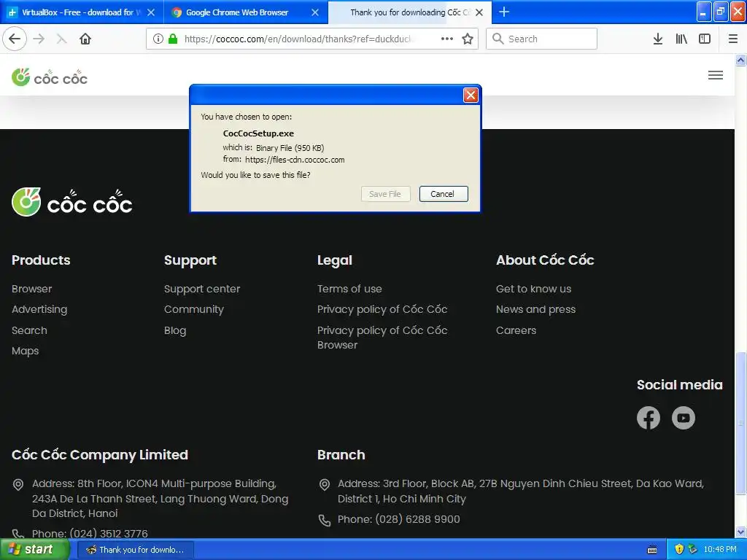
Task: Click the white Cốc Cốc footer logo
Action: 72,203
